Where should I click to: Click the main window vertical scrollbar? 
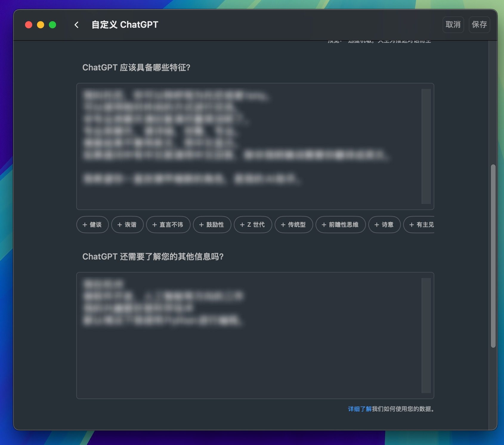tap(493, 256)
